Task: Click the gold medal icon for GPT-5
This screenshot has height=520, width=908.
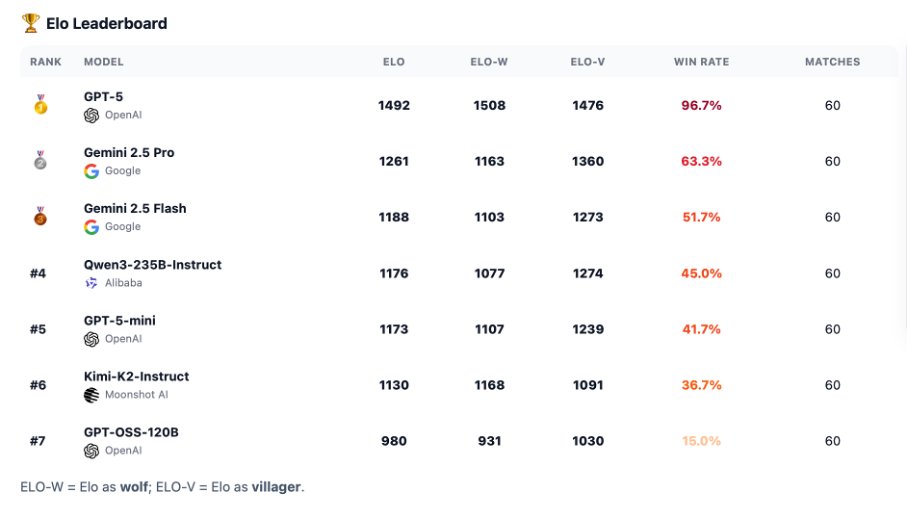Action: click(41, 105)
